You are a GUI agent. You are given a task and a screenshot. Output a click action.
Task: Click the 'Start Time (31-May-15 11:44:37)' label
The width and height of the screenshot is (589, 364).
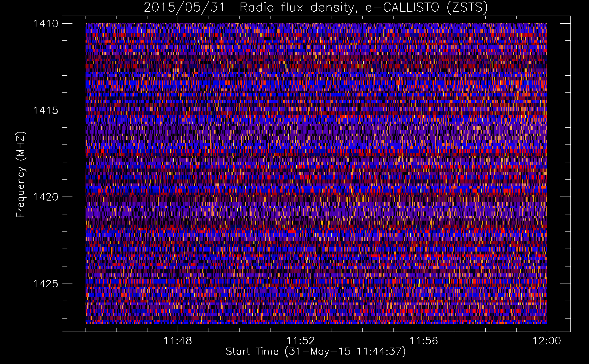(x=316, y=352)
